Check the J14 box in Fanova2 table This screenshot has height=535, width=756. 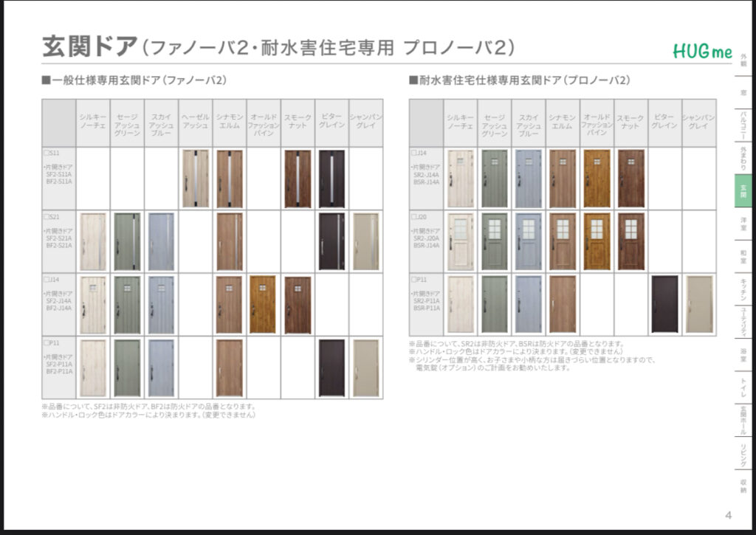[x=47, y=280]
